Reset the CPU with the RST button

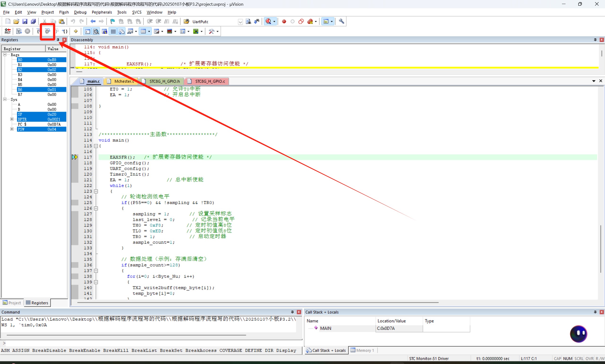click(x=8, y=31)
